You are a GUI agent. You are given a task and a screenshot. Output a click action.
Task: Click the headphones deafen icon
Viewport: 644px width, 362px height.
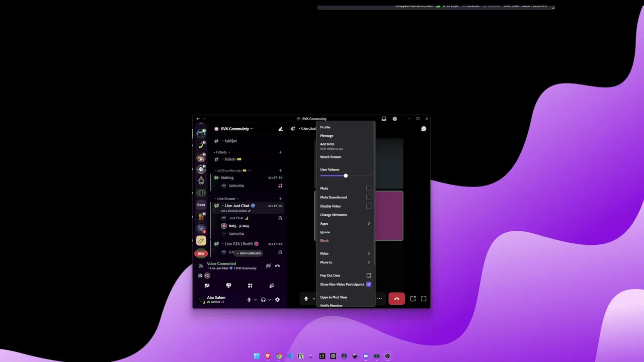[x=263, y=300]
